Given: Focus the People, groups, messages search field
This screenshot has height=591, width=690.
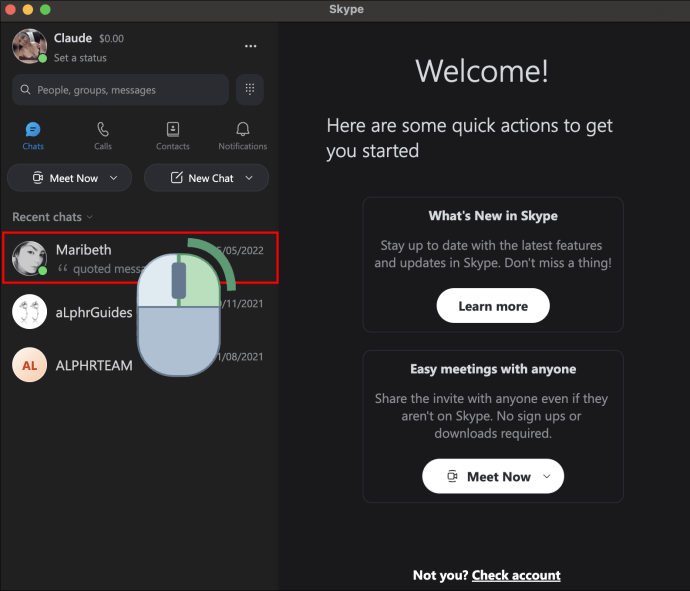Looking at the screenshot, I should (120, 90).
